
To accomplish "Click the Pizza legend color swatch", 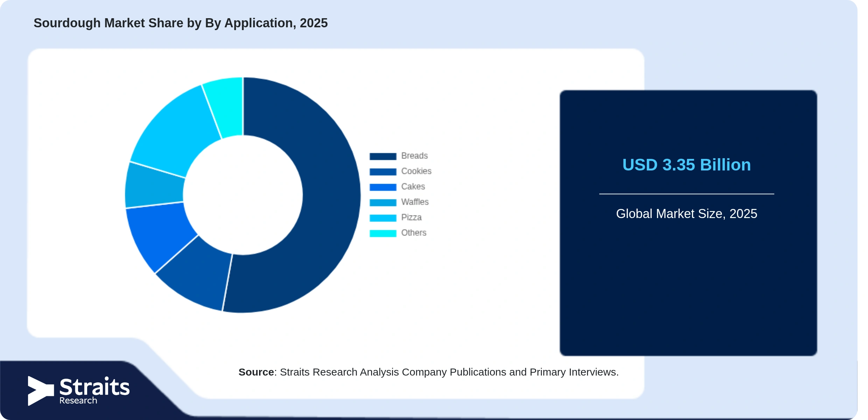I will point(383,218).
